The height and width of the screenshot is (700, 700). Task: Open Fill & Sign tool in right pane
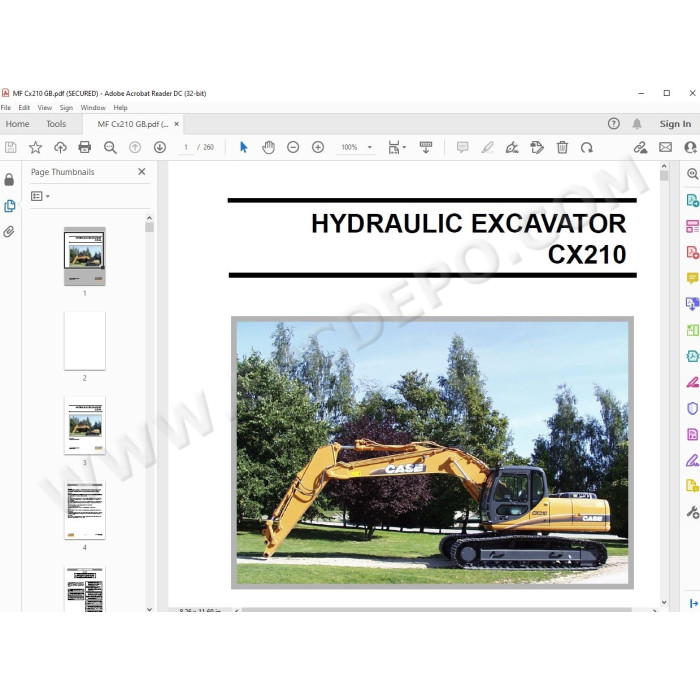[692, 460]
